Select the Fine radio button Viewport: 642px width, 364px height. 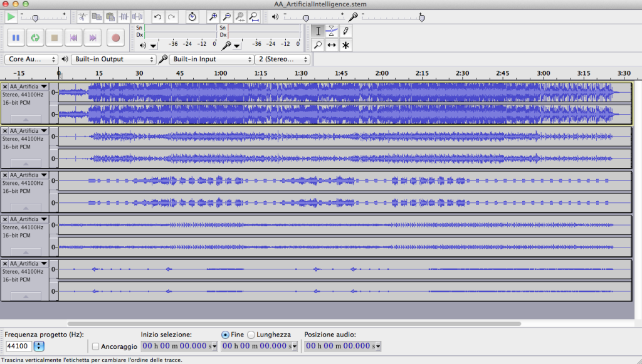tap(226, 335)
